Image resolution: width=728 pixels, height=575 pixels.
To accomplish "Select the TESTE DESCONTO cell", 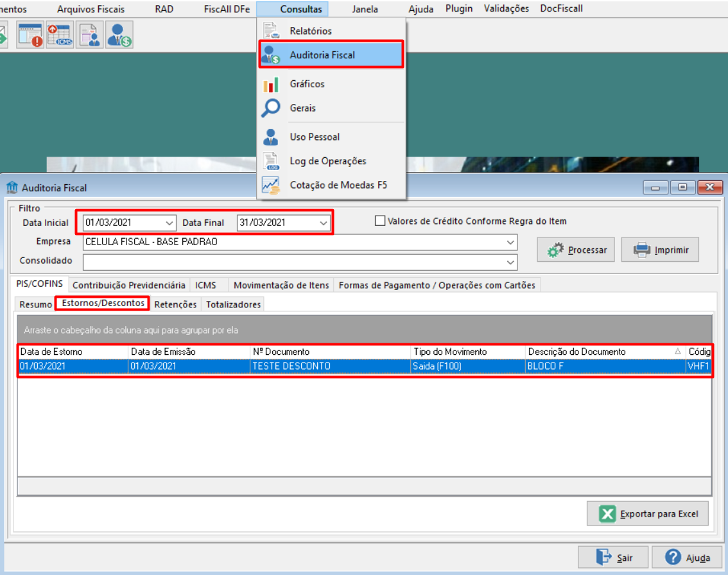I will (331, 366).
